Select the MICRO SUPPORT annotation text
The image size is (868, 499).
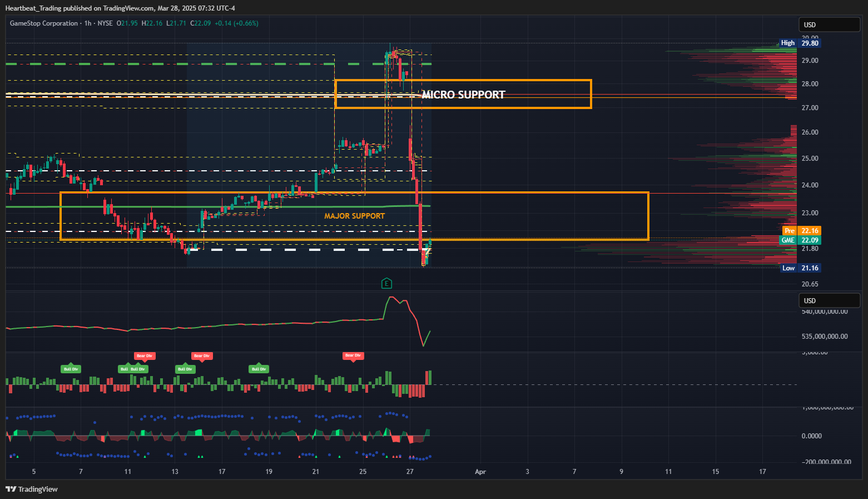(463, 95)
